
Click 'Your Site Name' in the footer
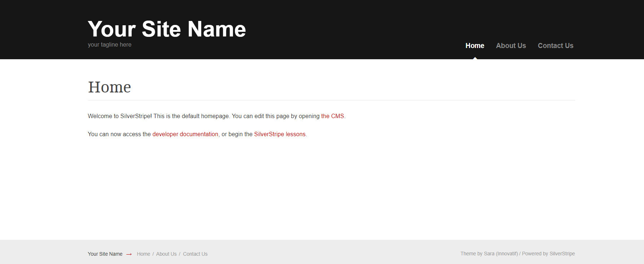point(105,254)
